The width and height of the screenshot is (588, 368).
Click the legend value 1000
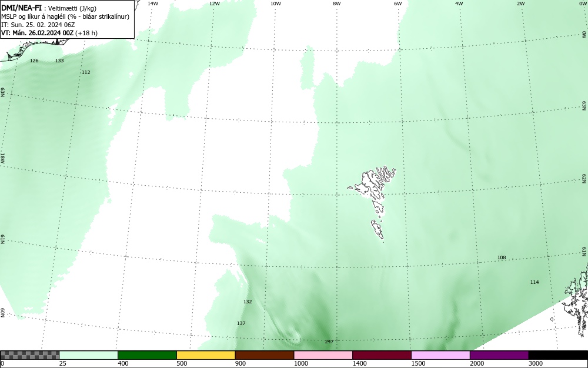point(300,363)
